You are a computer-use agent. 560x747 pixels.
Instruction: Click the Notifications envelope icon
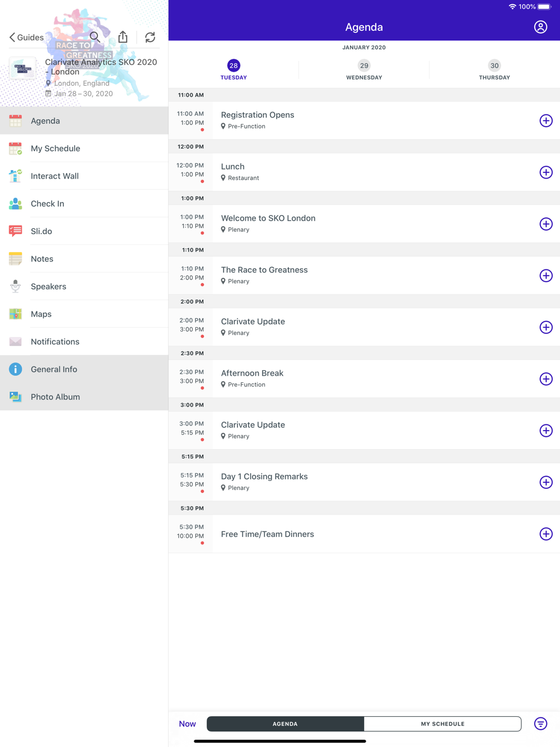16,342
